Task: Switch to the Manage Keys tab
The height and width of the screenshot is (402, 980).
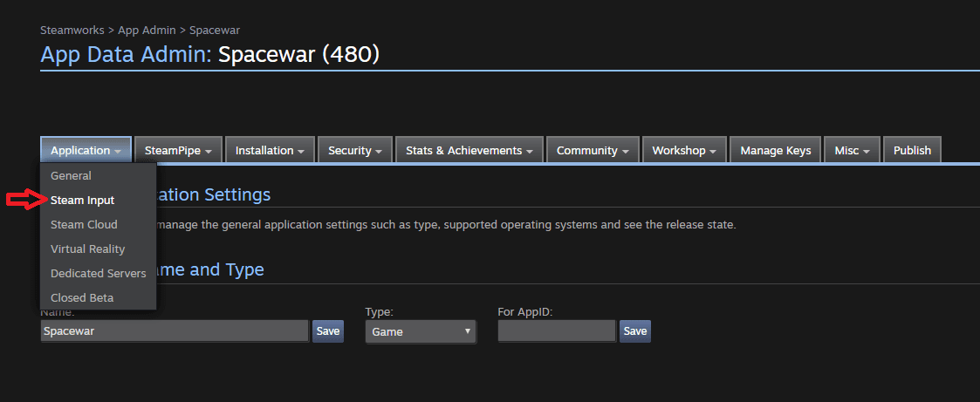Action: tap(775, 150)
